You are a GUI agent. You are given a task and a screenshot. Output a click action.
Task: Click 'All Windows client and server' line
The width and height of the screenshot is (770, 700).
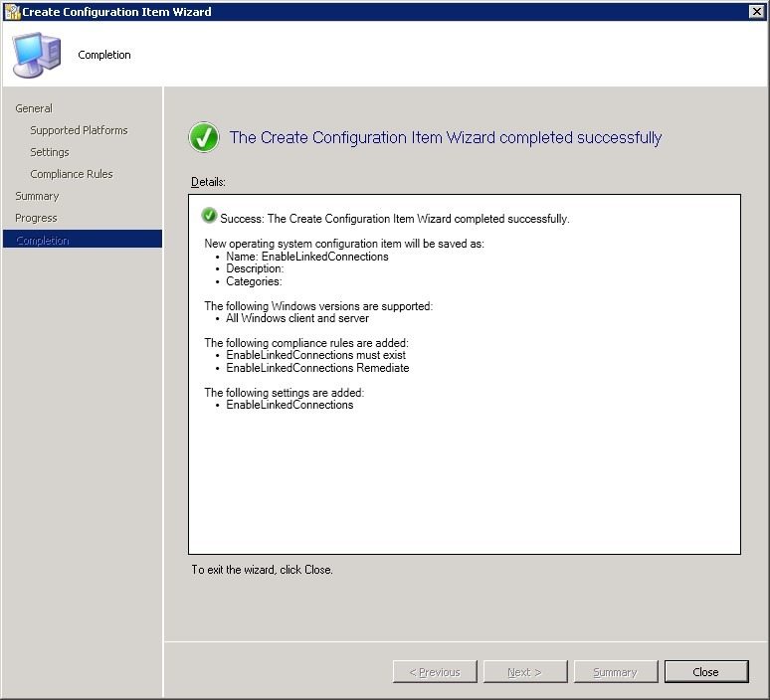pyautogui.click(x=297, y=318)
